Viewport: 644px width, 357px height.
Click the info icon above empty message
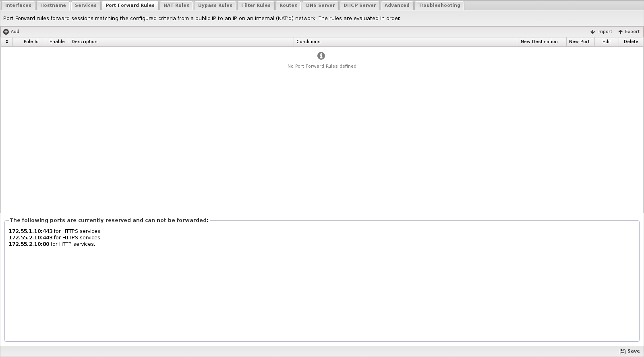(321, 56)
